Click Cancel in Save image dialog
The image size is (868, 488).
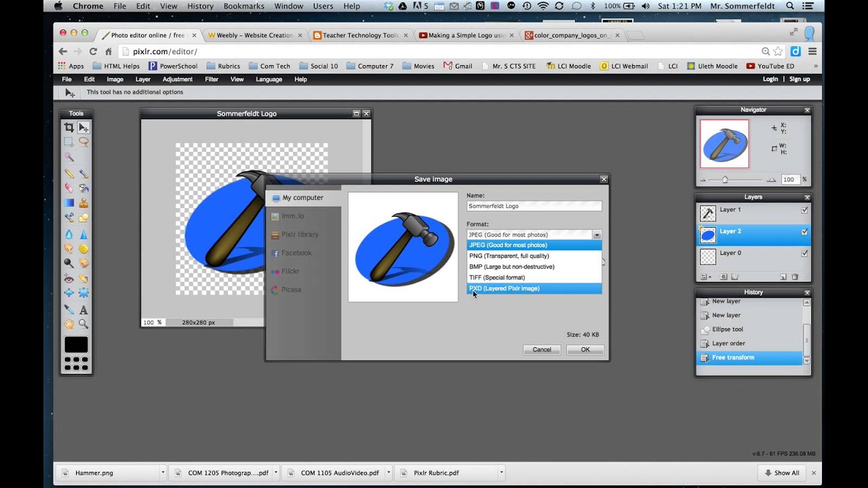tap(542, 350)
